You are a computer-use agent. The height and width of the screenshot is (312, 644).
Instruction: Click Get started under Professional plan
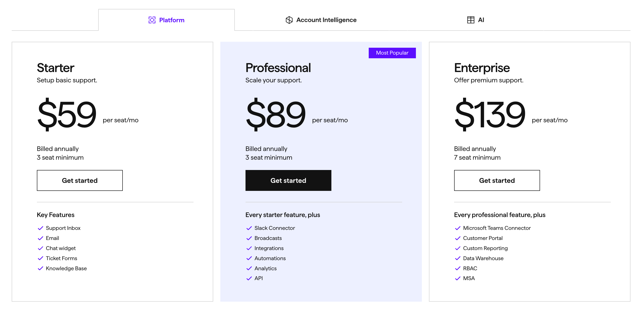tap(288, 180)
